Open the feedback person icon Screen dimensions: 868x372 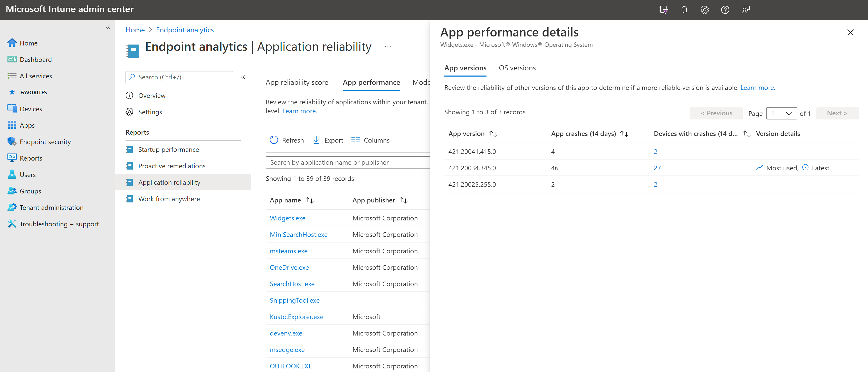[x=745, y=10]
